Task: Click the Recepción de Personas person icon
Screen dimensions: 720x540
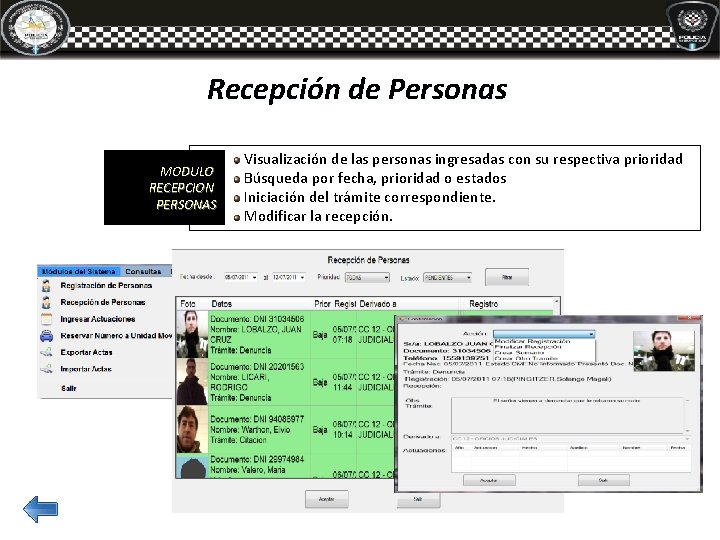Action: 46,302
